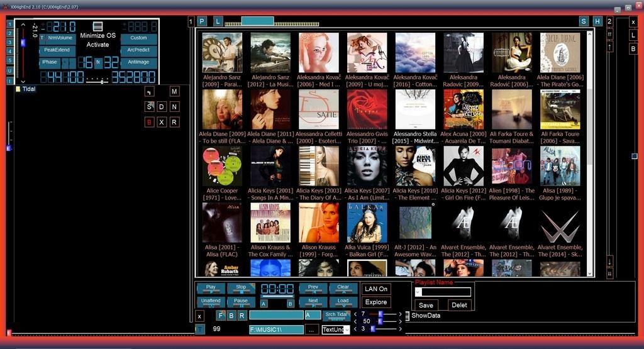Click the H button at top right
The image size is (644, 349).
click(597, 21)
